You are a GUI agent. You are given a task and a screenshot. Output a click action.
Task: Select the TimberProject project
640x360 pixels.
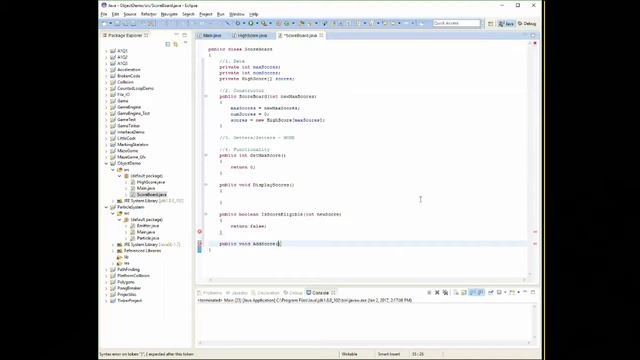(x=129, y=300)
